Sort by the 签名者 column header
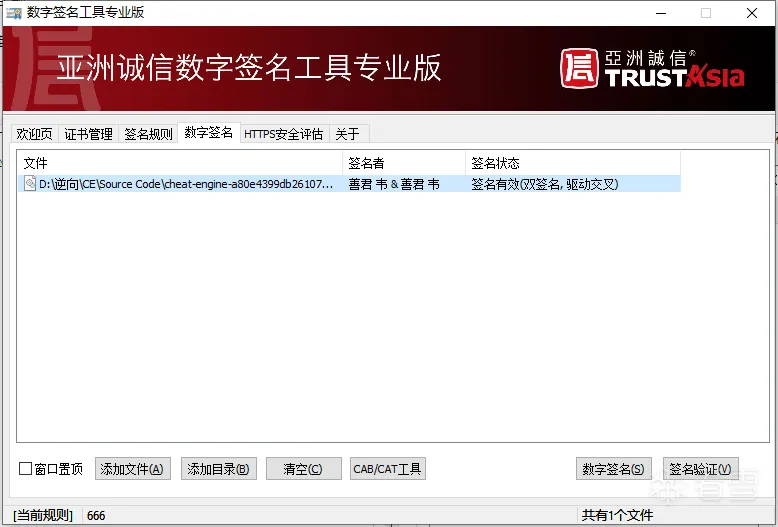 click(x=404, y=163)
